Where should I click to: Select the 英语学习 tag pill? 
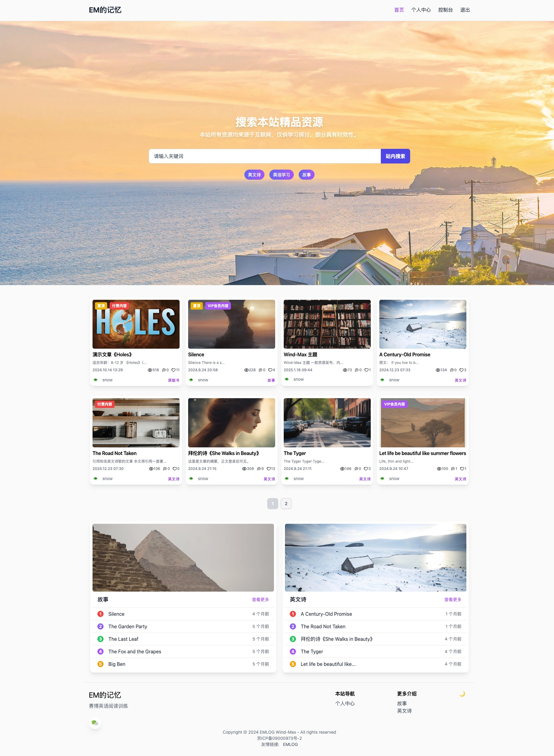click(x=281, y=174)
